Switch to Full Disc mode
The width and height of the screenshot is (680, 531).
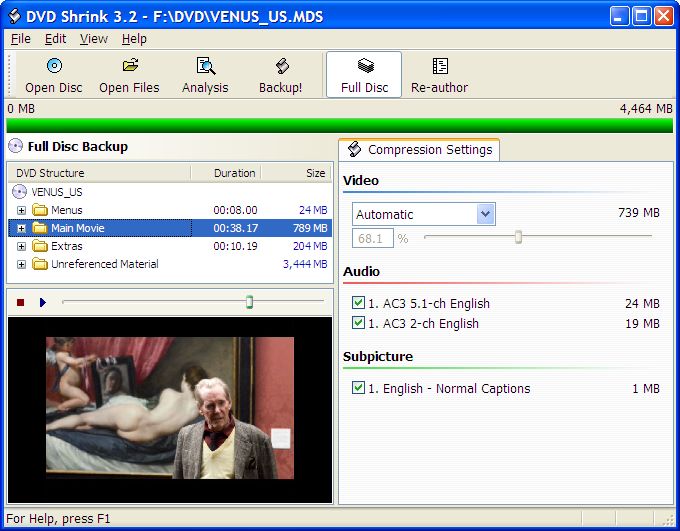pyautogui.click(x=364, y=75)
